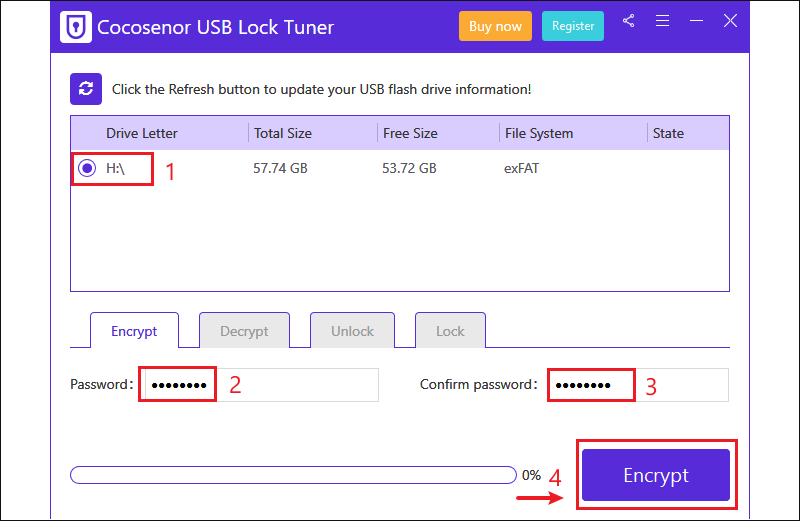Click the Buy now button
Viewport: 800px width, 521px height.
tap(495, 26)
